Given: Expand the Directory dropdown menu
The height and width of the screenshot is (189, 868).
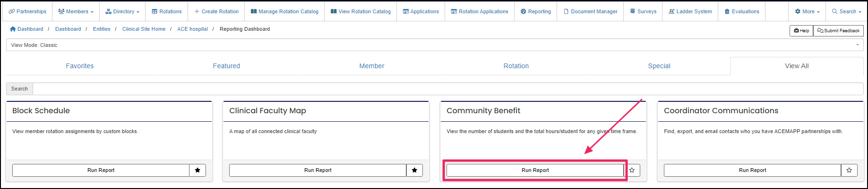Looking at the screenshot, I should 122,11.
